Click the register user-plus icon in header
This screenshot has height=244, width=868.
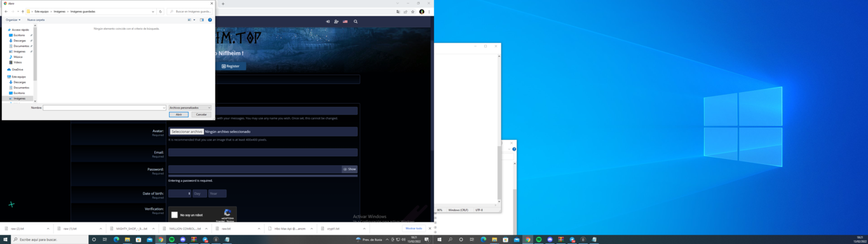336,22
